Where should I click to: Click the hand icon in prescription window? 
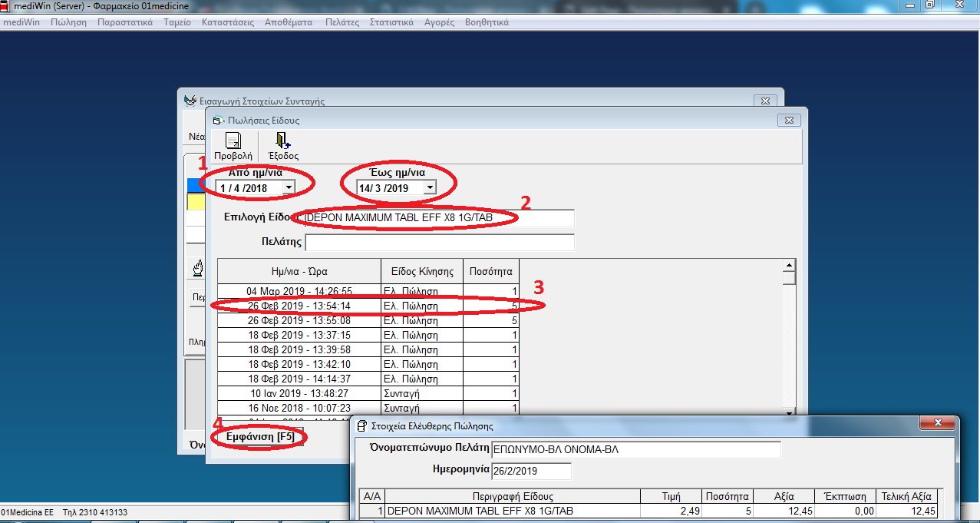point(197,268)
